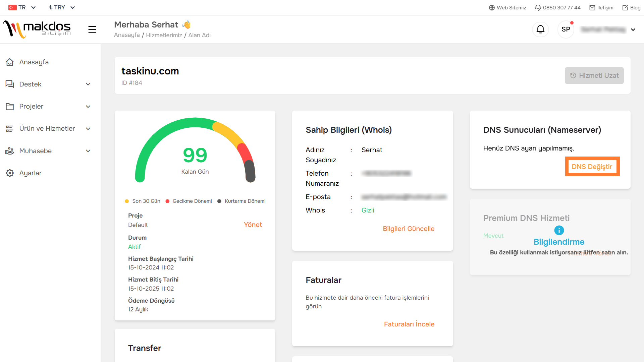Open the İletişim link
Screen dimensions: 644x362
601,8
